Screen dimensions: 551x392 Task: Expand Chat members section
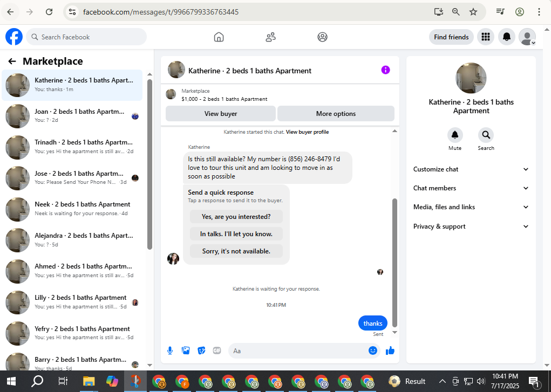471,188
